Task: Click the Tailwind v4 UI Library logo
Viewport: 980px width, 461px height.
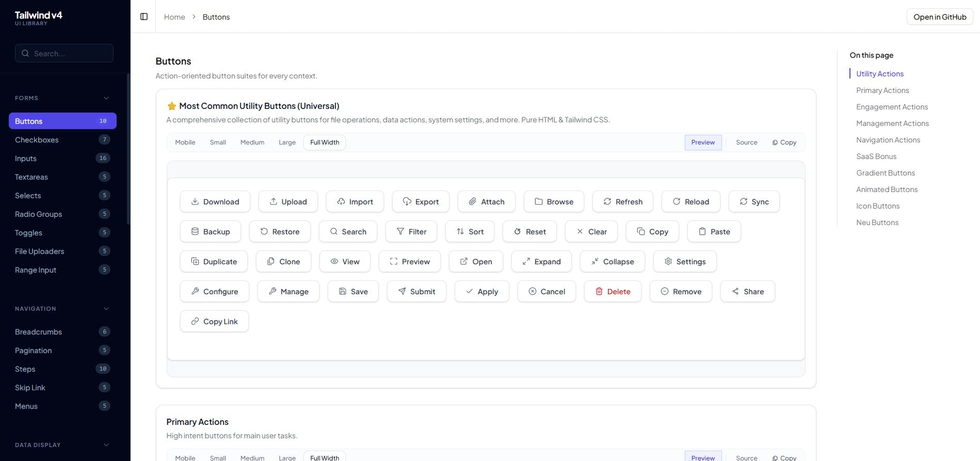Action: click(38, 18)
